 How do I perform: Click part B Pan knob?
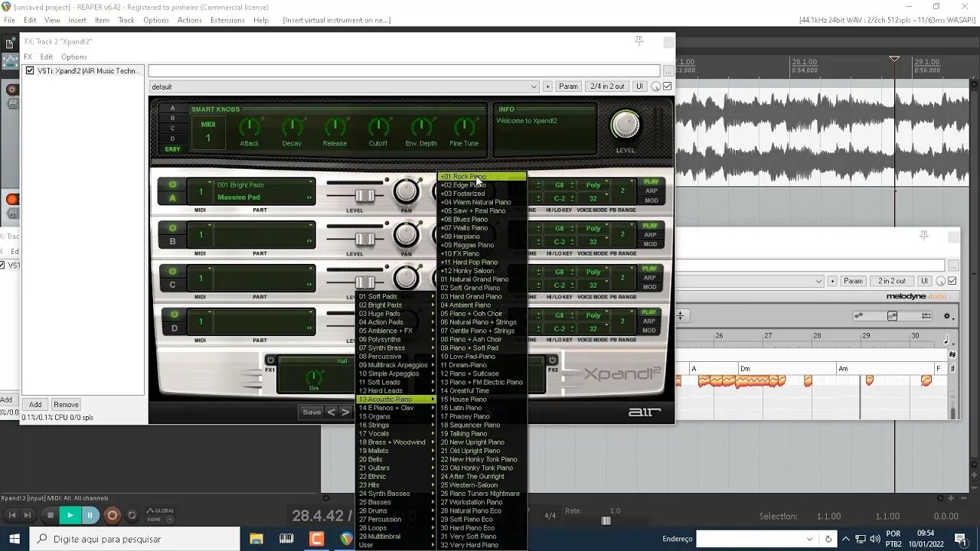[407, 236]
